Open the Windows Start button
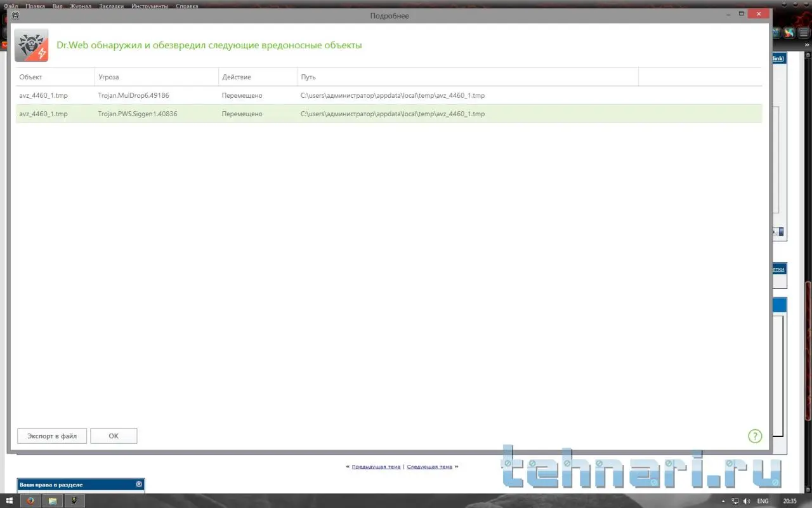The width and height of the screenshot is (812, 508). 9,501
